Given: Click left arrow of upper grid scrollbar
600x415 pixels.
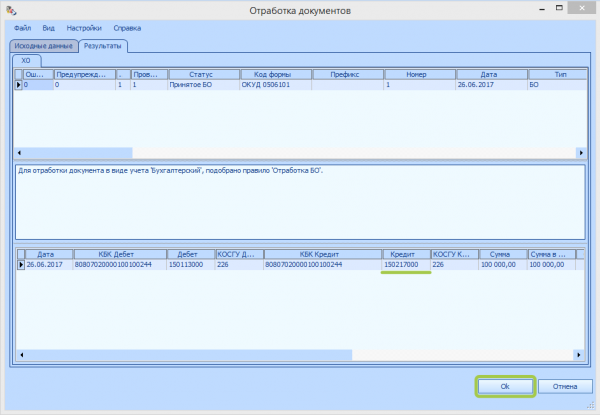Looking at the screenshot, I should (x=19, y=153).
